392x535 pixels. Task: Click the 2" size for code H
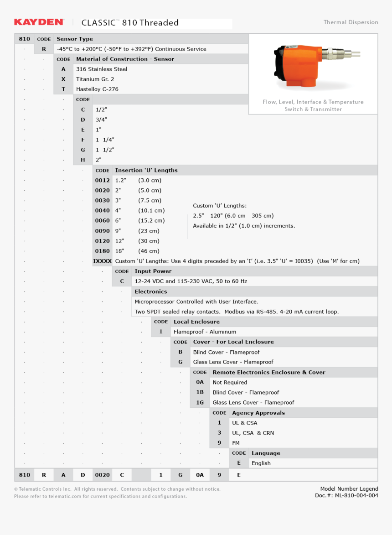pyautogui.click(x=98, y=160)
